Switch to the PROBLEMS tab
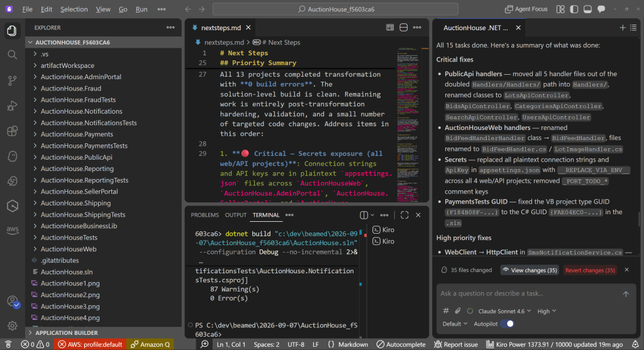Screen dimensions: 644x350 tap(204, 215)
